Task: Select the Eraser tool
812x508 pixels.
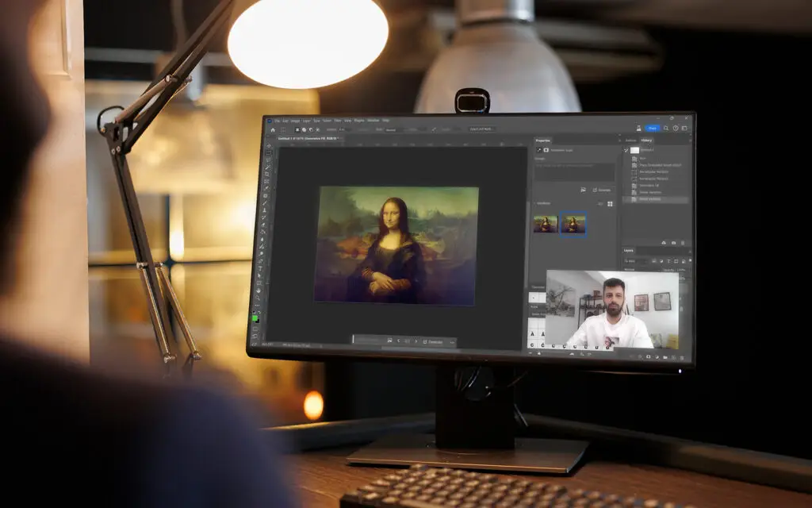Action: (263, 225)
